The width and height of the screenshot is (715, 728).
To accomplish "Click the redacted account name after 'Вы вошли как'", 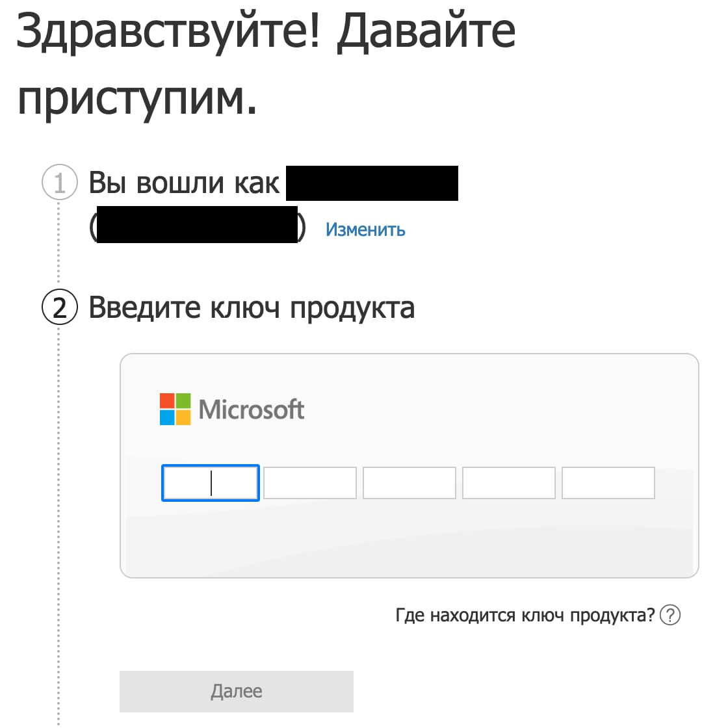I will (372, 183).
